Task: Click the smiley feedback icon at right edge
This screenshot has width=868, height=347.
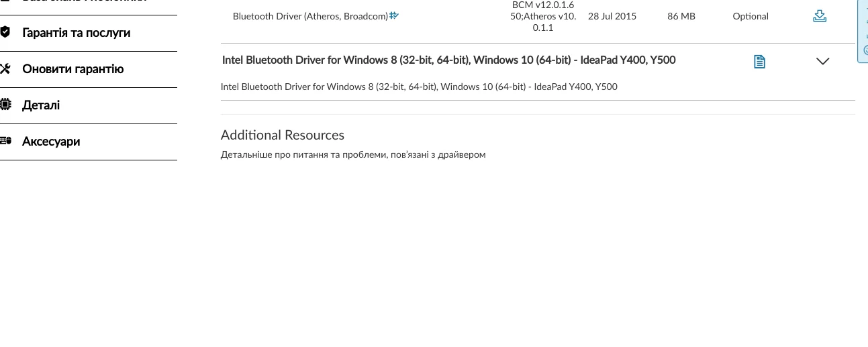Action: (865, 51)
